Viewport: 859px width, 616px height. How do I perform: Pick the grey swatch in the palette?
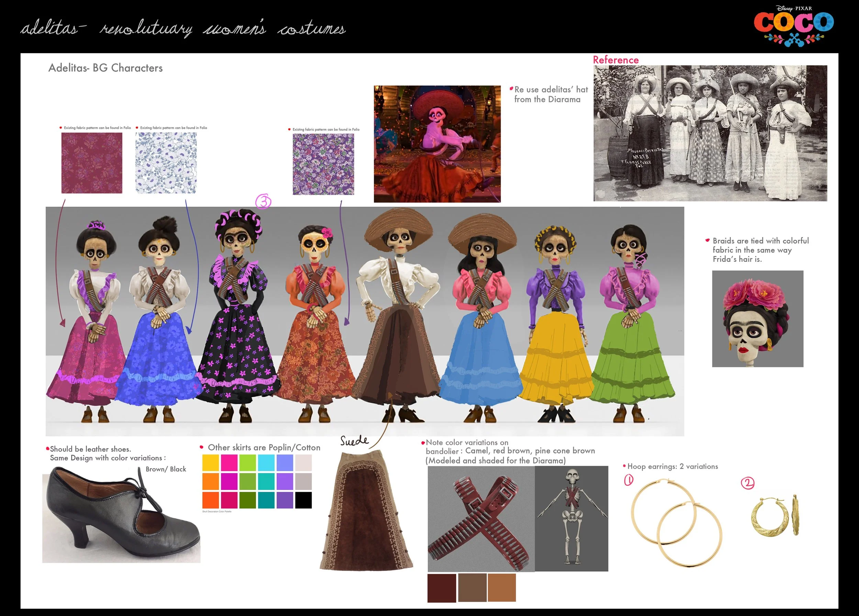[303, 481]
